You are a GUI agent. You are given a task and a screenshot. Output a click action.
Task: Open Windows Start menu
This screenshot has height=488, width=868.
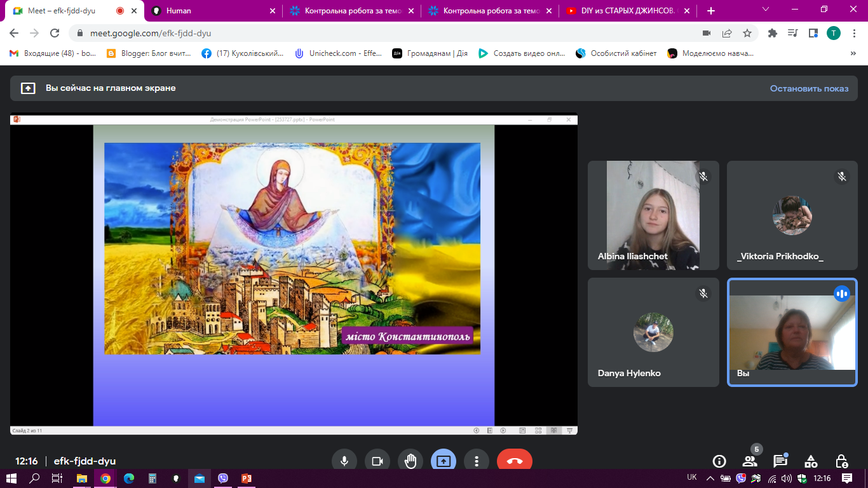(x=11, y=478)
